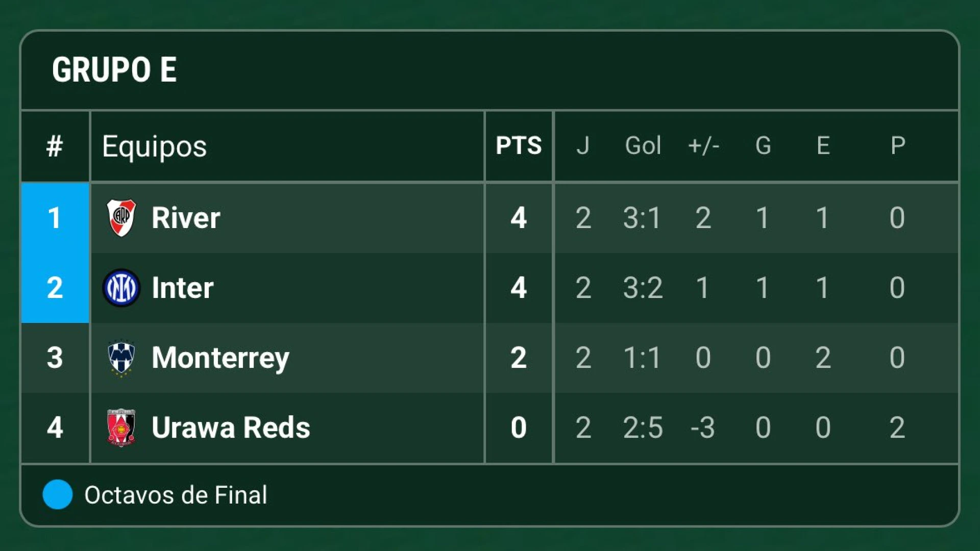Screen dimensions: 980x551
Task: Click River's 3:1 goal record
Action: (642, 218)
